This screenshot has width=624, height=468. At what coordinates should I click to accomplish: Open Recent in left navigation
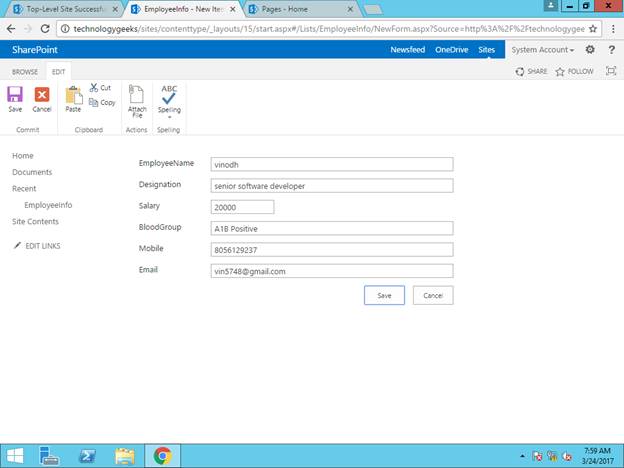click(24, 189)
